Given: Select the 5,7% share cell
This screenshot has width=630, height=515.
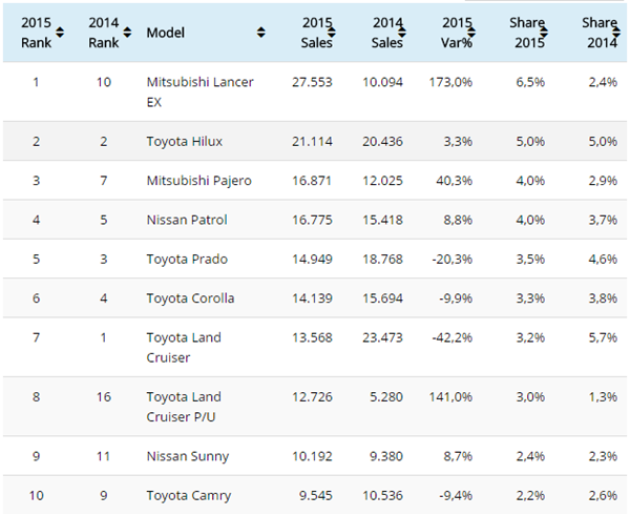Looking at the screenshot, I should [x=603, y=337].
